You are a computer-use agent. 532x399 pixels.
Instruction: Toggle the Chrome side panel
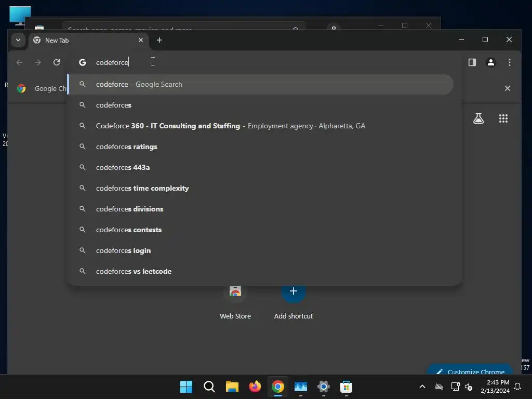click(472, 62)
